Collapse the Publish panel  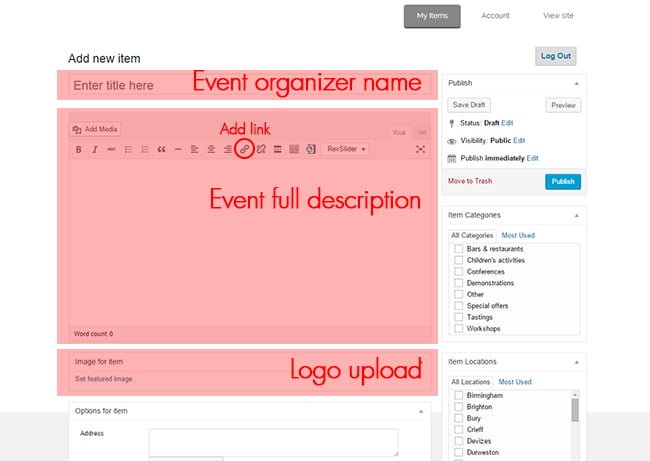tap(577, 83)
